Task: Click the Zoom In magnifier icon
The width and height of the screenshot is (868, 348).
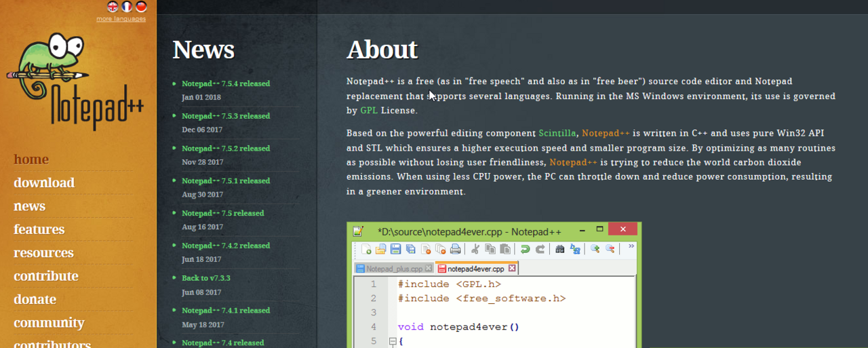Action: (595, 249)
